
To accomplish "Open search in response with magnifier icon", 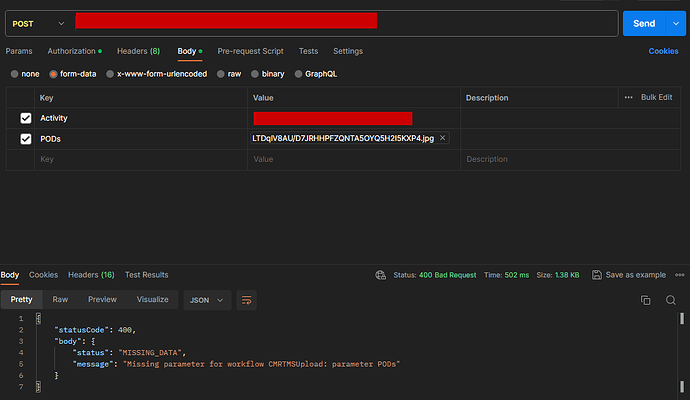I will [x=672, y=299].
